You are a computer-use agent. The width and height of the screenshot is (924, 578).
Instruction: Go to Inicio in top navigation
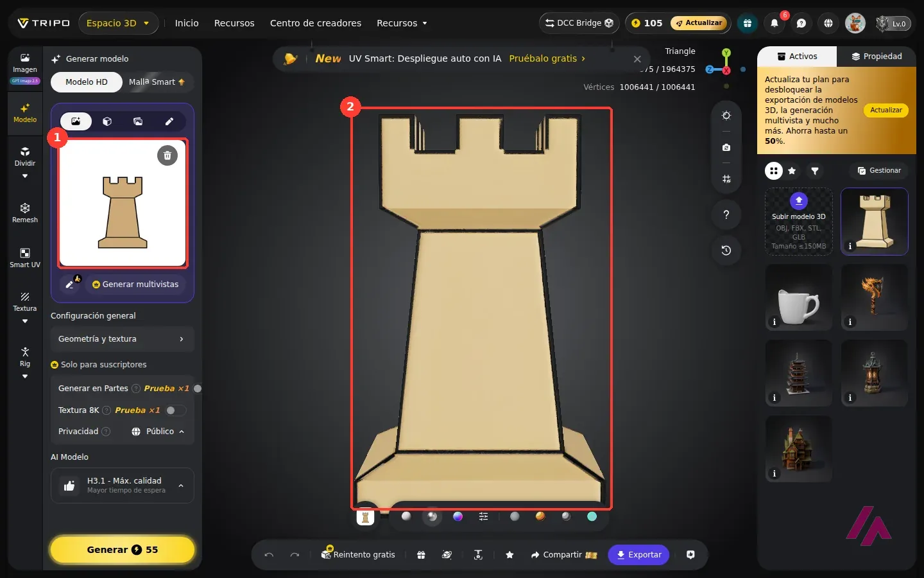click(x=187, y=23)
